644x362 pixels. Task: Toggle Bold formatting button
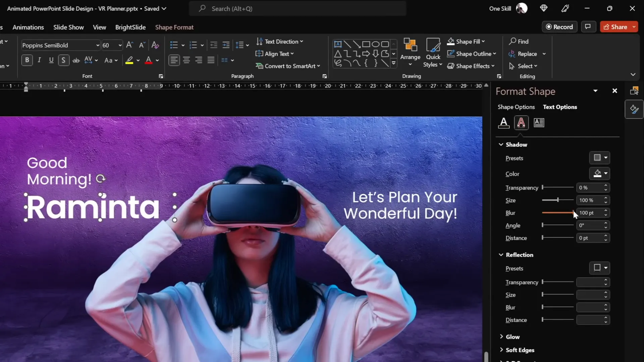pos(27,60)
